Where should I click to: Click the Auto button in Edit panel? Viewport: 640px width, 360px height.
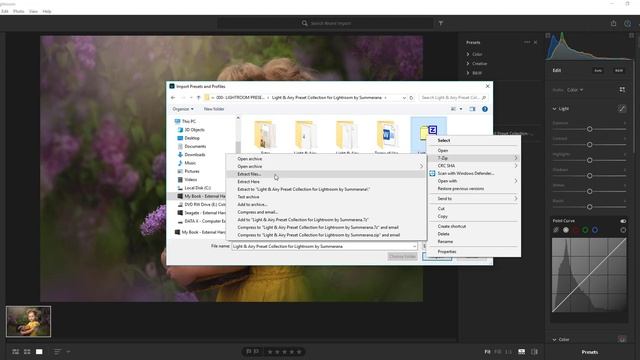tap(598, 70)
